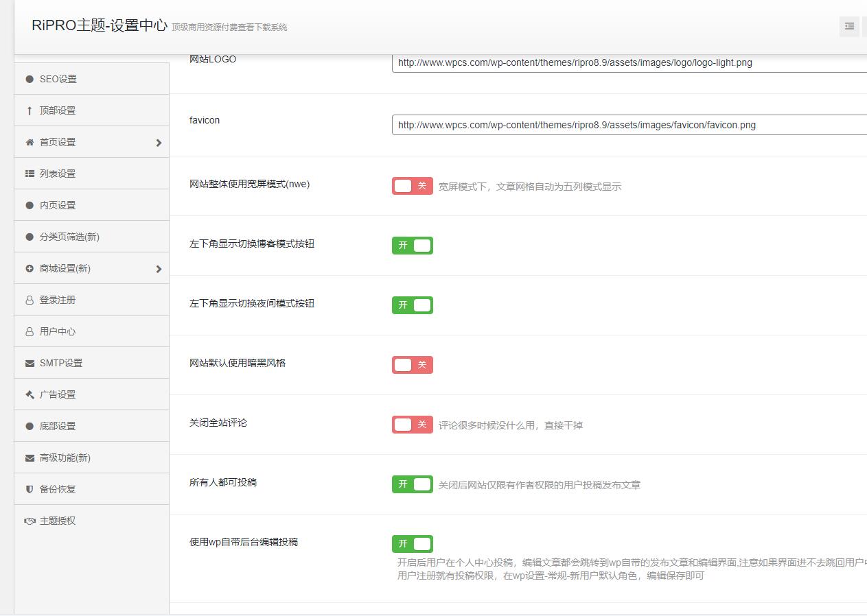Turn off the 左下角显示切换夜间模式按钮 switch
867x616 pixels.
[x=412, y=305]
